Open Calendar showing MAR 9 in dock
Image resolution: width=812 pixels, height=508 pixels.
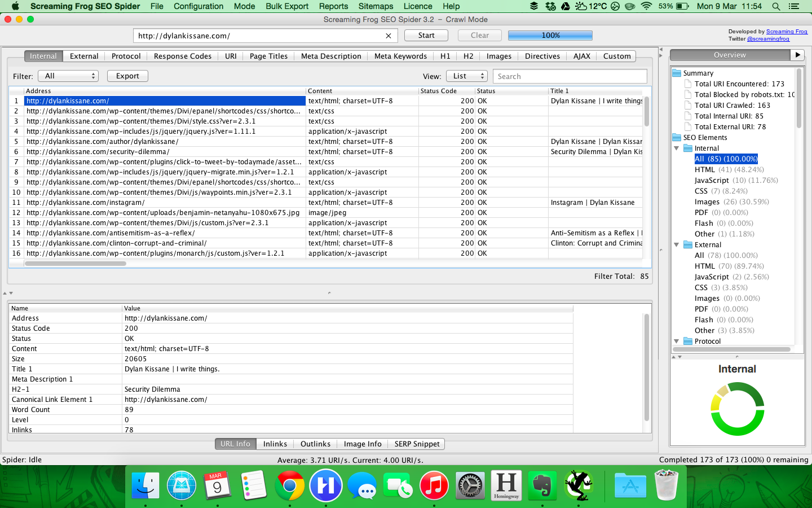(217, 485)
